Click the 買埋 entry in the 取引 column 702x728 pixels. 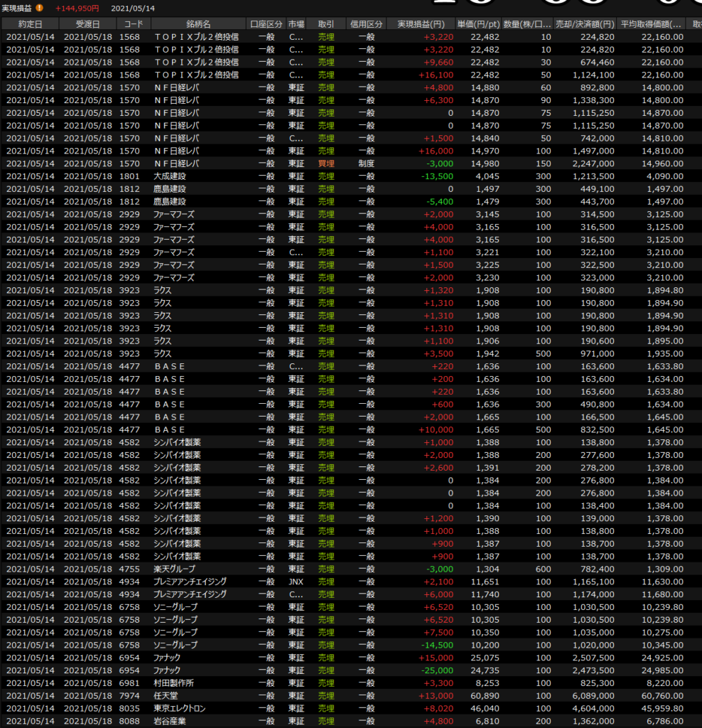click(326, 164)
